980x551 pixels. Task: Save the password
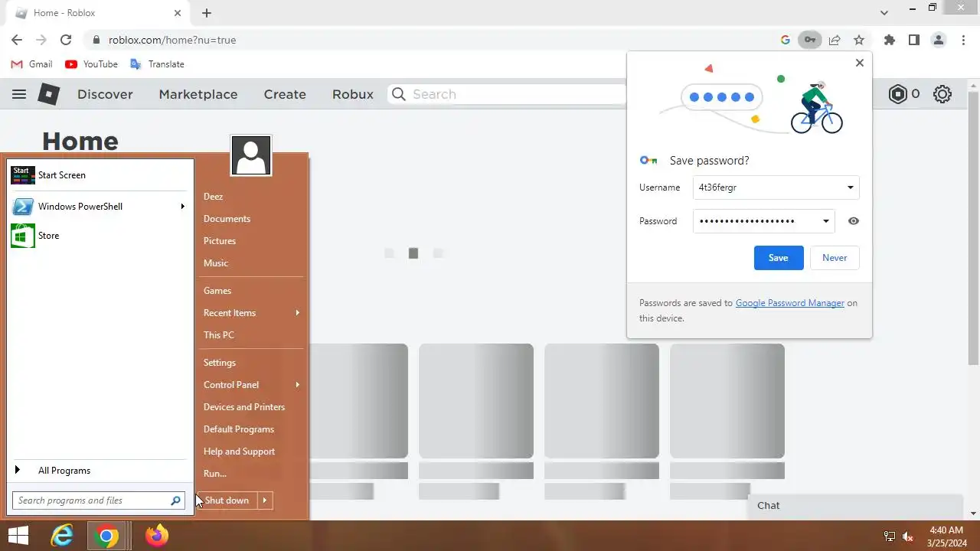tap(779, 258)
